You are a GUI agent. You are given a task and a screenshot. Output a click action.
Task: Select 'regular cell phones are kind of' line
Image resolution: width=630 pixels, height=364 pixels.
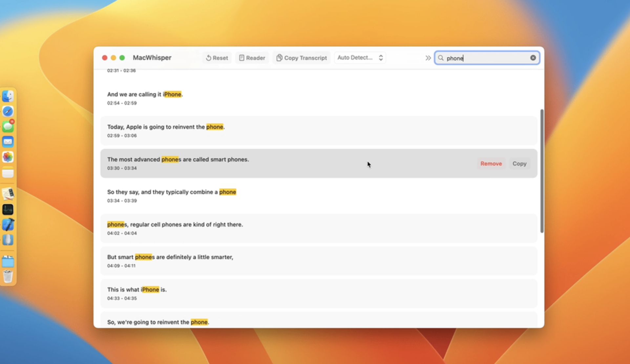click(319, 228)
